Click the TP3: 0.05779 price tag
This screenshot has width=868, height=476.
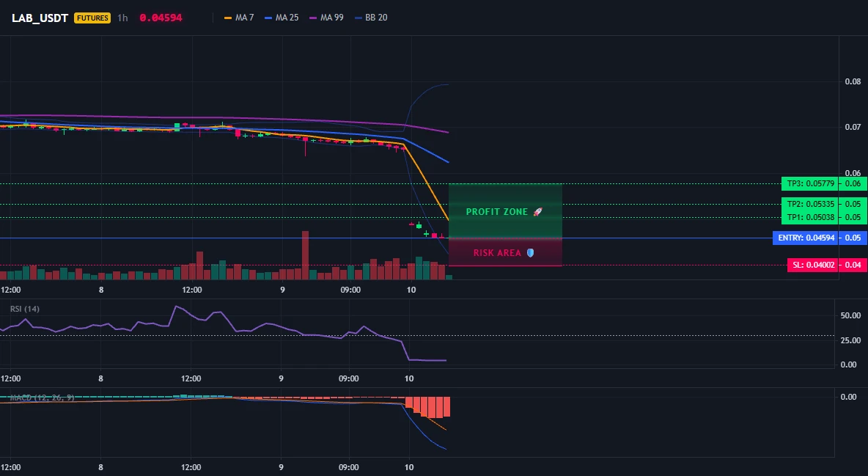click(810, 183)
